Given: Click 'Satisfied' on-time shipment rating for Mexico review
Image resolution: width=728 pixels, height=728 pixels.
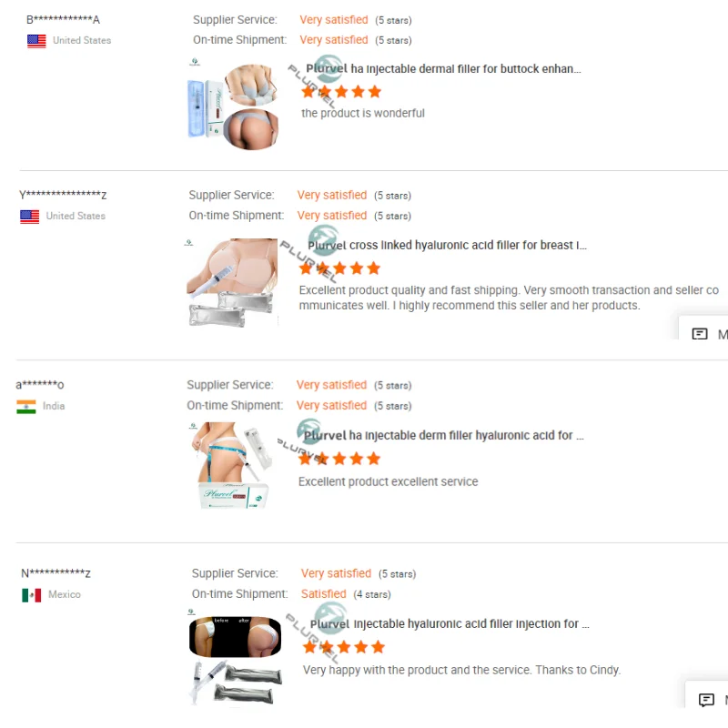Looking at the screenshot, I should pyautogui.click(x=324, y=594).
